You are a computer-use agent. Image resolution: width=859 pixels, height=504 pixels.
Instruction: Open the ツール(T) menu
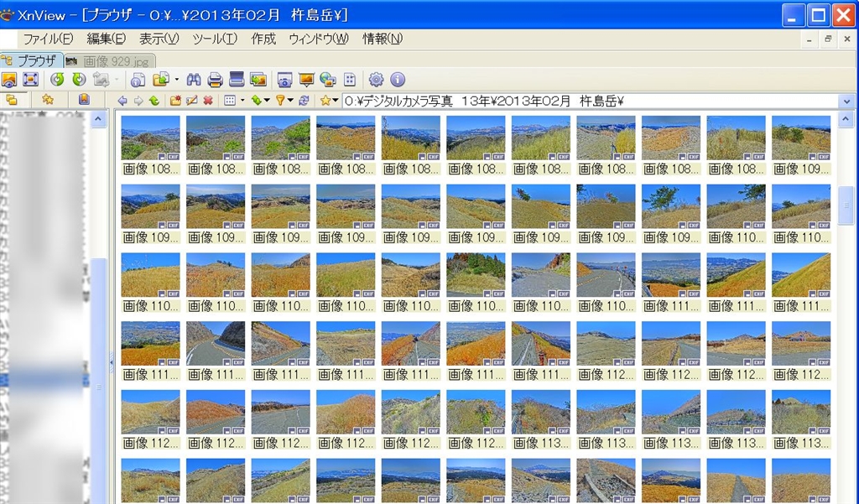click(x=215, y=39)
